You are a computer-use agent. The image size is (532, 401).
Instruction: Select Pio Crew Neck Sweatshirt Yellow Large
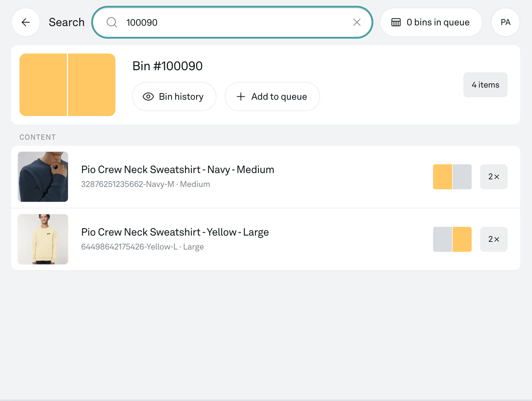(175, 232)
